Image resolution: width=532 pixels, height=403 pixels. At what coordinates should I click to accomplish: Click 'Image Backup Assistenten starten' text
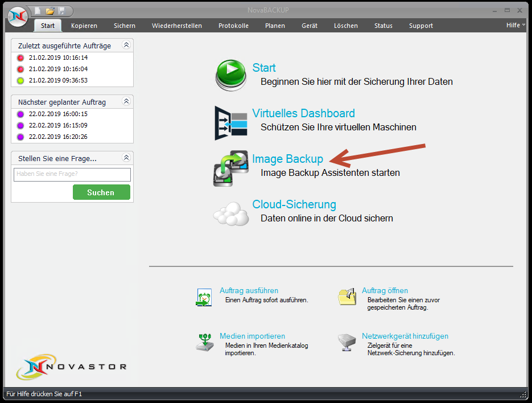330,173
